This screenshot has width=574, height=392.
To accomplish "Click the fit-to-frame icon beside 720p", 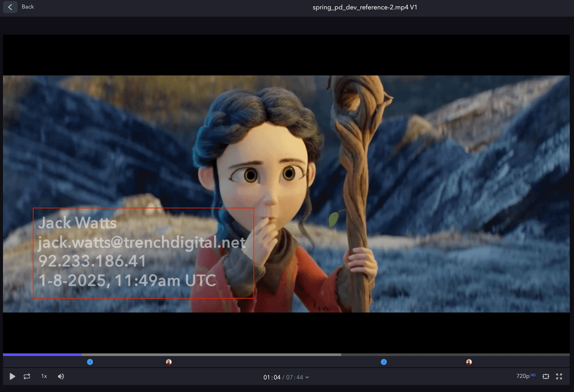I will 546,376.
